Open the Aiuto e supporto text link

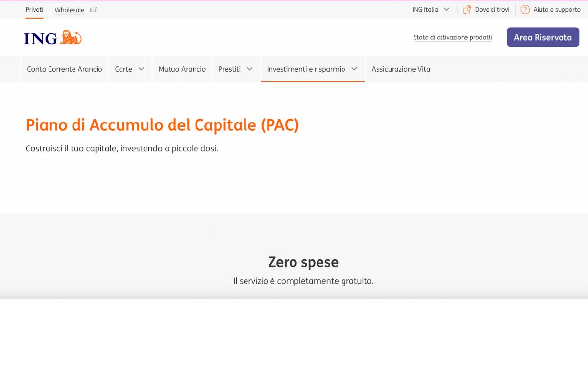click(x=557, y=10)
